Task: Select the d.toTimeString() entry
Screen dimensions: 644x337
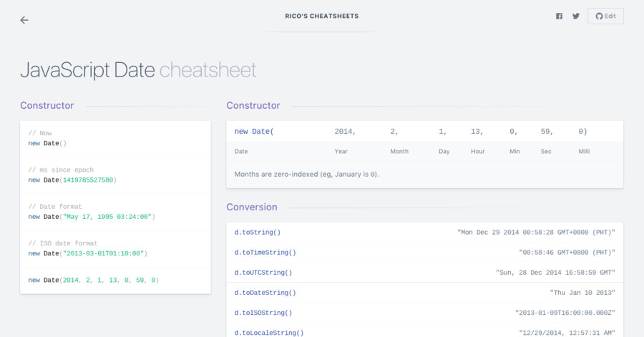Action: (424, 253)
